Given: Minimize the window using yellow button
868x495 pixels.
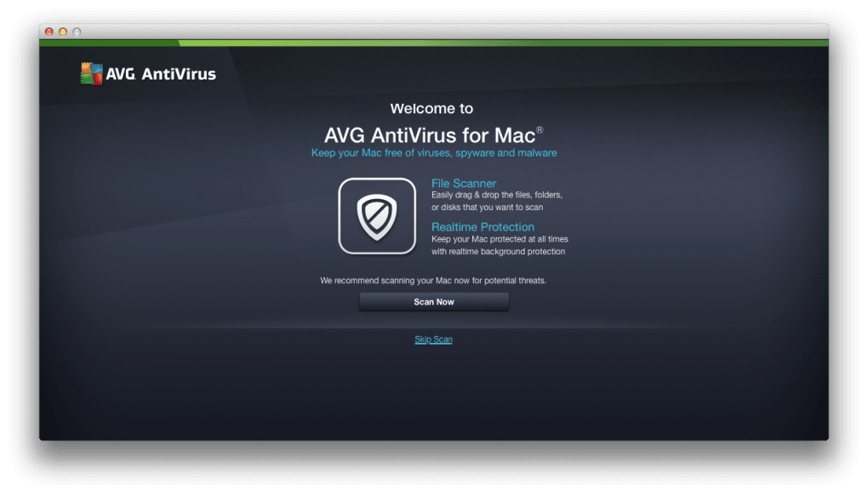Looking at the screenshot, I should tap(63, 31).
